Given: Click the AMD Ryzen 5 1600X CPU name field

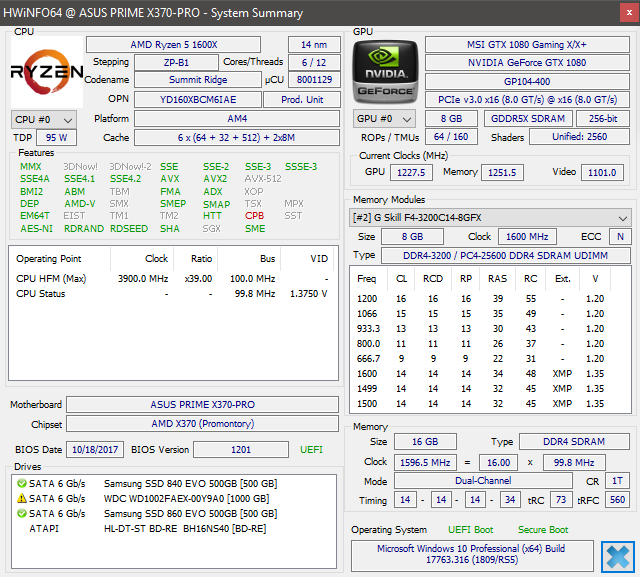Looking at the screenshot, I should tap(173, 44).
